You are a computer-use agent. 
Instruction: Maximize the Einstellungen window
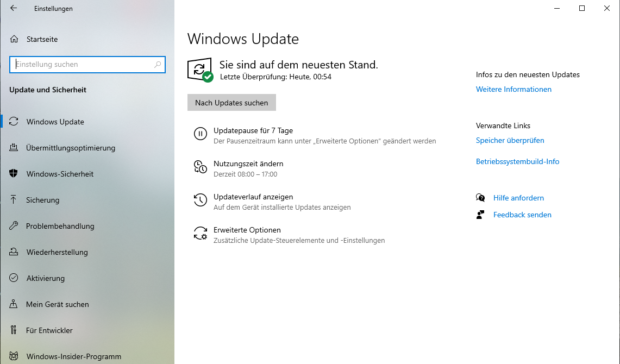[581, 8]
